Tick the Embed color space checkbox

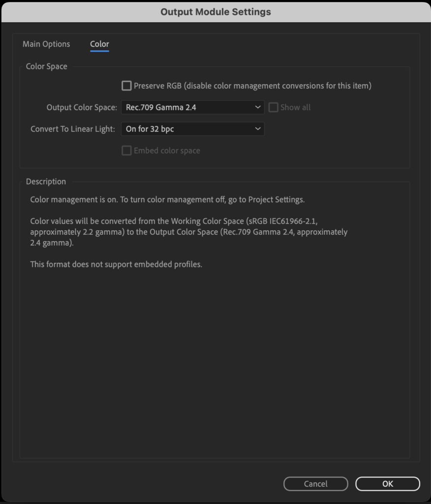click(126, 151)
